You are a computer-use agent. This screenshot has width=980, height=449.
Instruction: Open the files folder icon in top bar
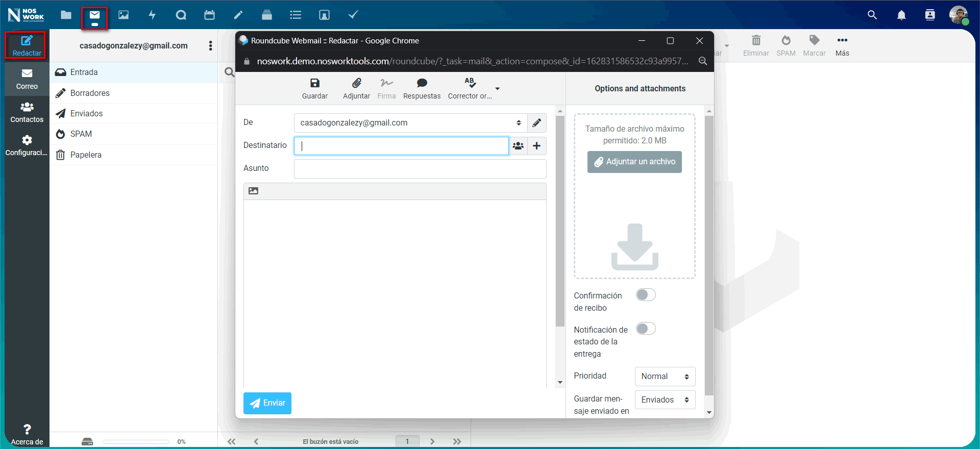[x=66, y=15]
